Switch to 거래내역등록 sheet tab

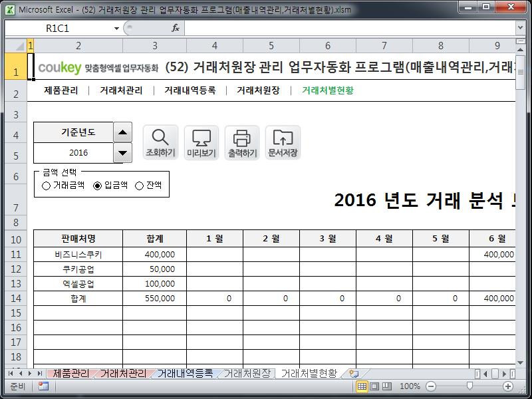186,374
